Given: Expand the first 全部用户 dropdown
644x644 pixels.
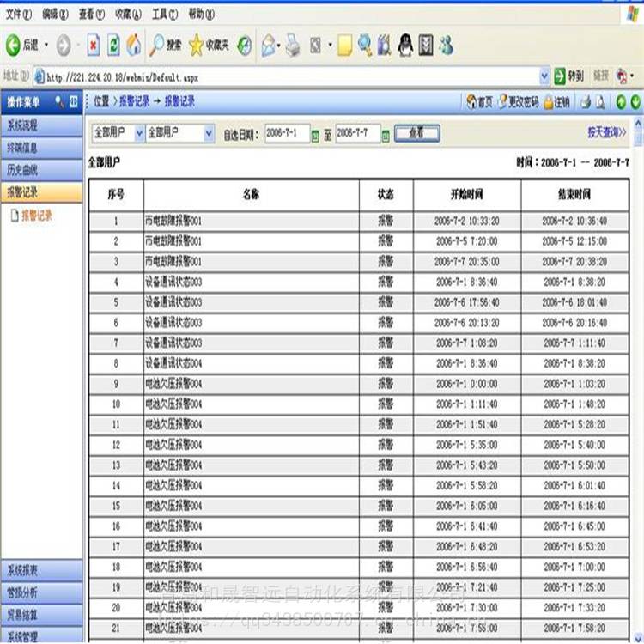Looking at the screenshot, I should click(139, 133).
